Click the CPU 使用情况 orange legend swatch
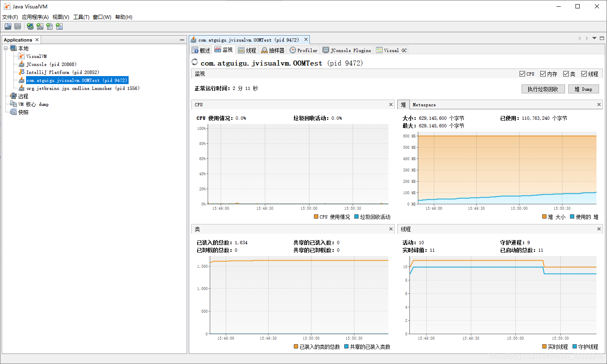Screen dimensions: 607x364 [x=316, y=217]
